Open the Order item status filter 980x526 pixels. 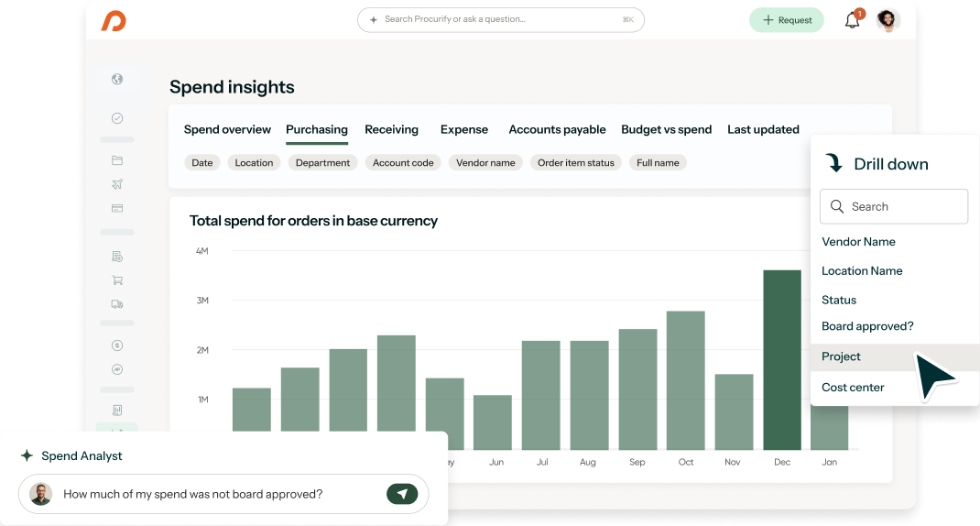tap(575, 162)
